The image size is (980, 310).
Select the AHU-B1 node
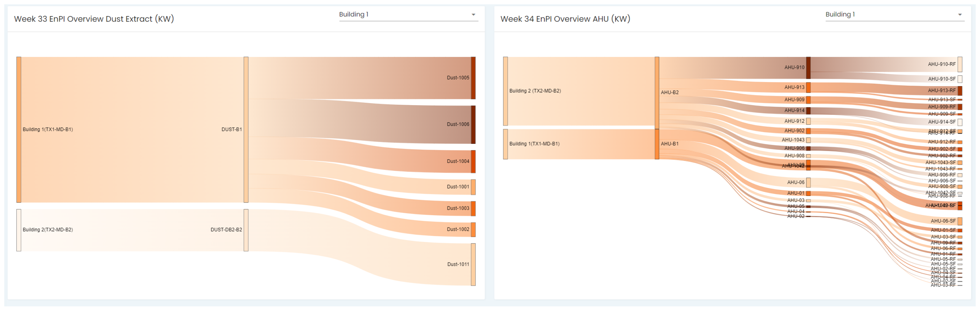tap(657, 144)
